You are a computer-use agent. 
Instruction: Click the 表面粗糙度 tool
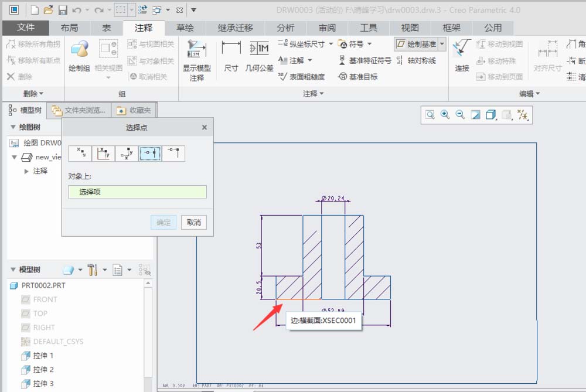click(302, 77)
